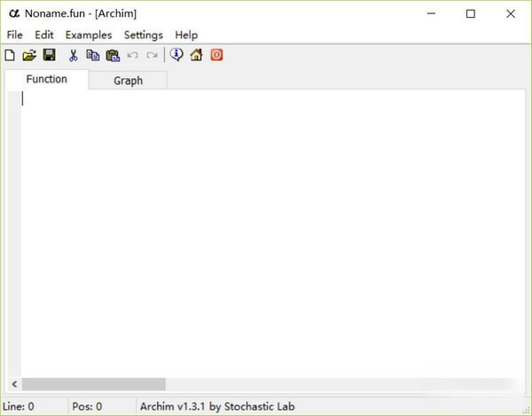Image resolution: width=532 pixels, height=416 pixels.
Task: Switch to the Graph tab
Action: pyautogui.click(x=128, y=81)
